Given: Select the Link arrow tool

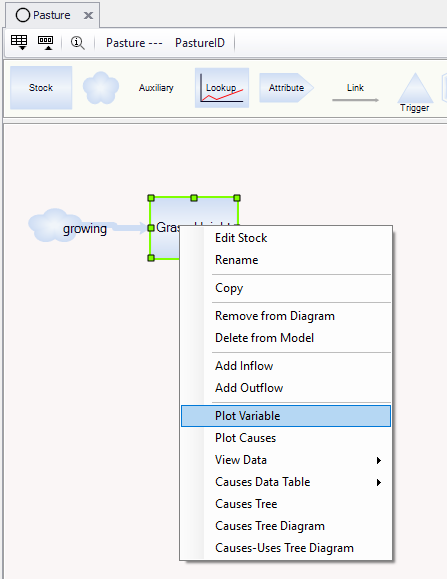Looking at the screenshot, I should (x=355, y=92).
